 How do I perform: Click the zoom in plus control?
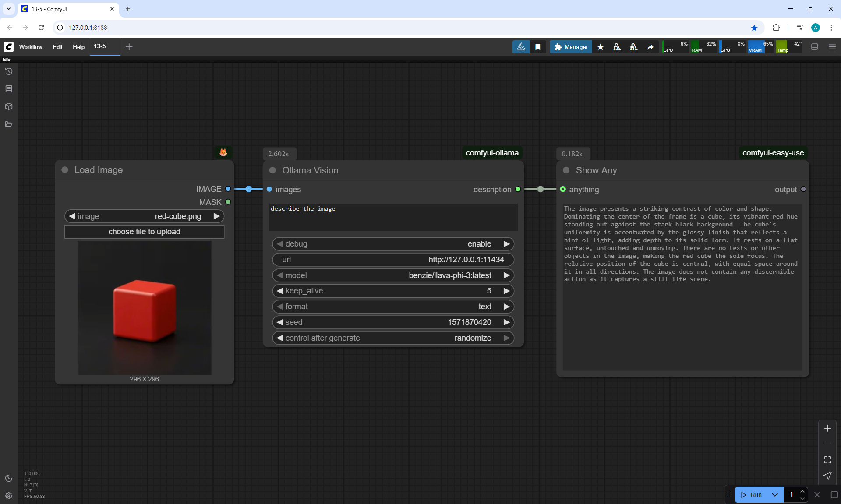point(827,428)
